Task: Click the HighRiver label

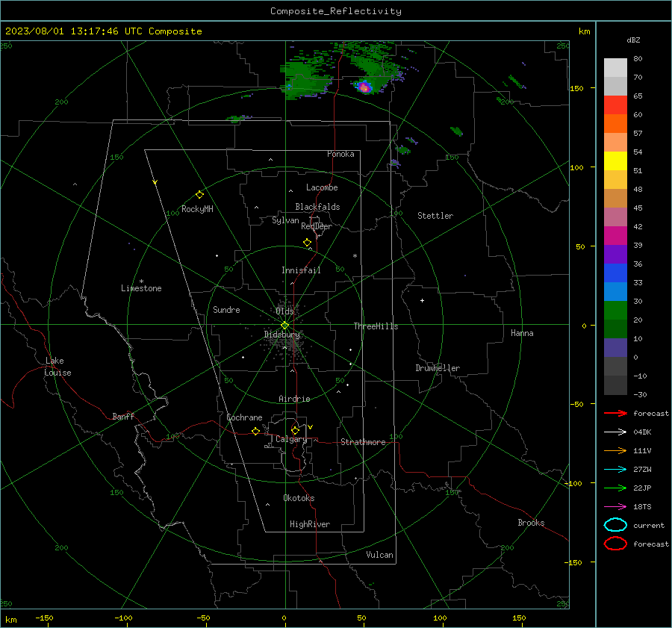Action: point(310,524)
